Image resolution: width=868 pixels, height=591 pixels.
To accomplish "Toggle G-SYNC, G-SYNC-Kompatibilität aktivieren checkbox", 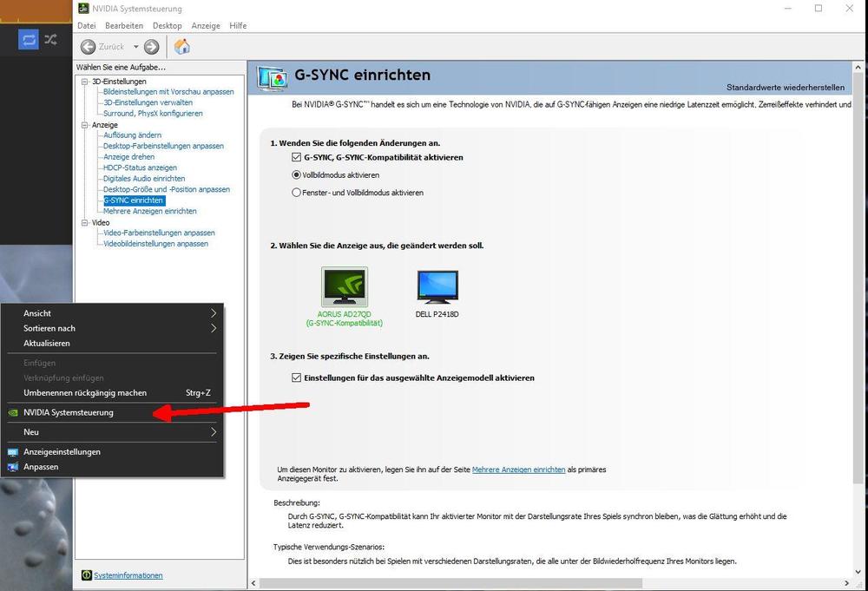I will [x=296, y=158].
